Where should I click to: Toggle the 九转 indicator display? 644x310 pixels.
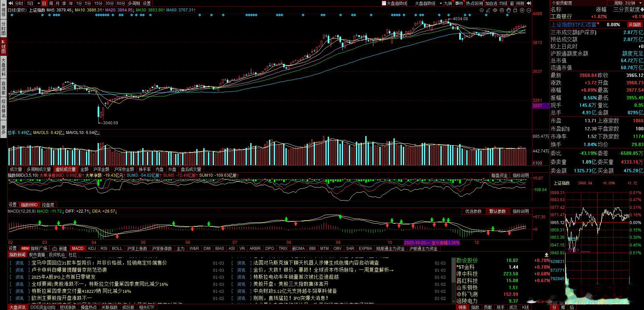448,3
